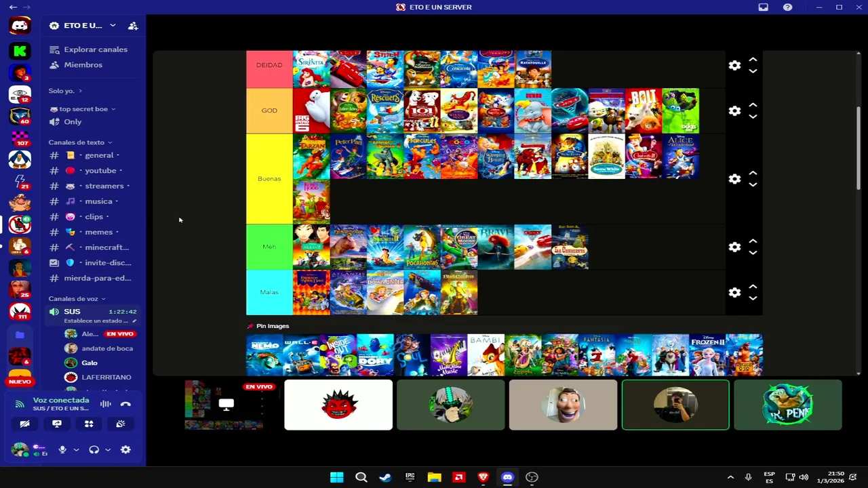Click the invite people icon beside server name
The image size is (868, 488).
(x=133, y=26)
